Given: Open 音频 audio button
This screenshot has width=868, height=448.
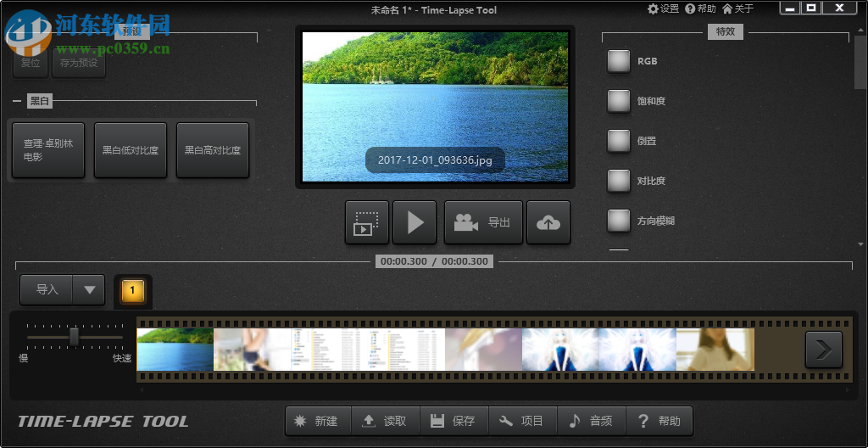Looking at the screenshot, I should click(x=591, y=422).
